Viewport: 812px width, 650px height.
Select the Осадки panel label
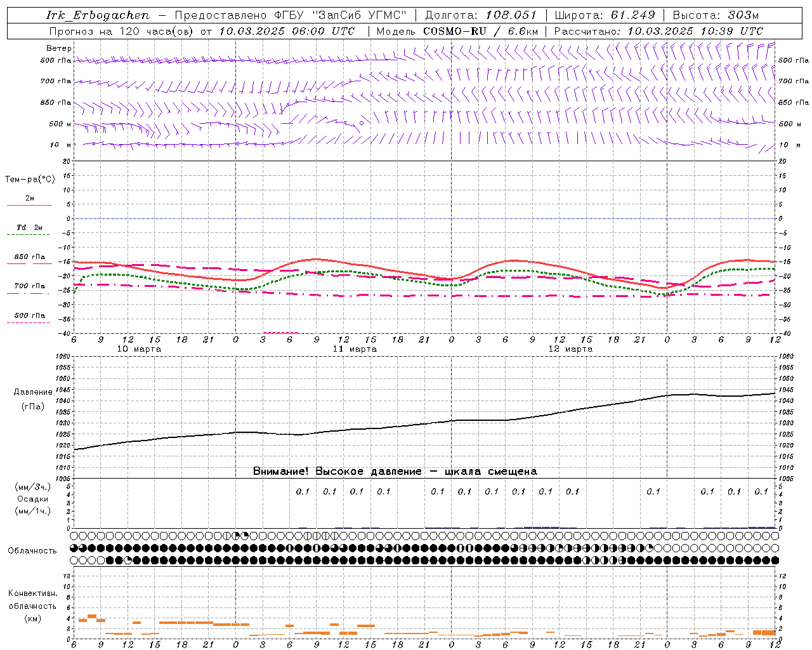pyautogui.click(x=33, y=499)
